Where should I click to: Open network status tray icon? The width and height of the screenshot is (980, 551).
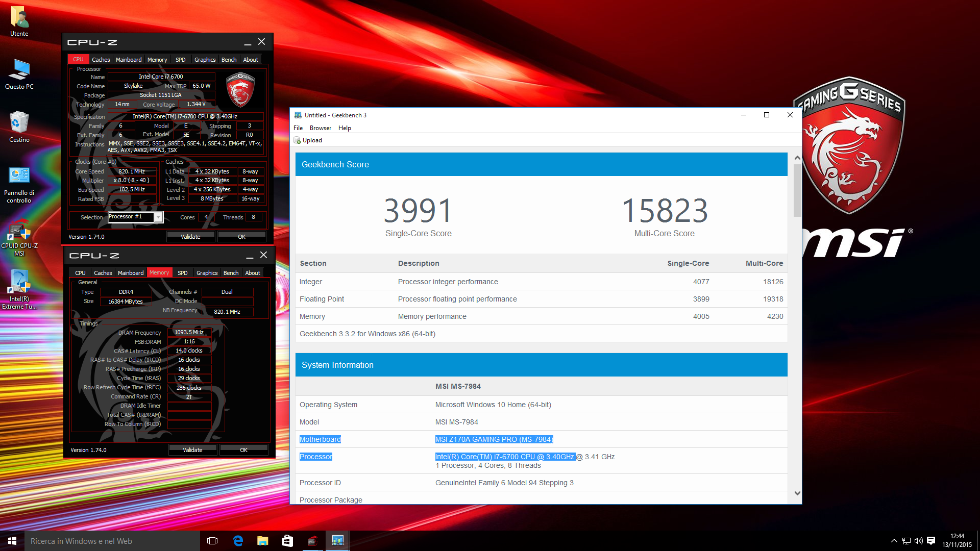(906, 541)
